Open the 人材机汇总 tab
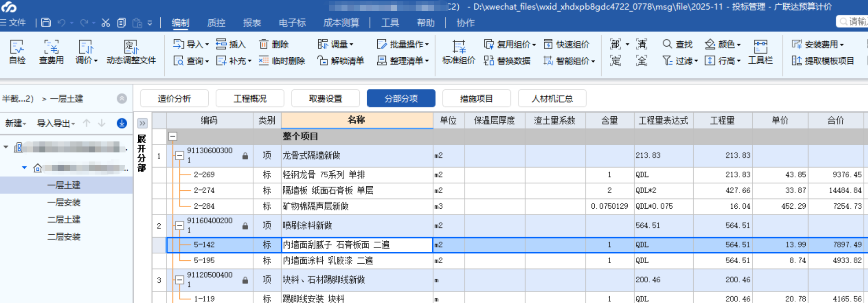The image size is (868, 303). pyautogui.click(x=552, y=98)
